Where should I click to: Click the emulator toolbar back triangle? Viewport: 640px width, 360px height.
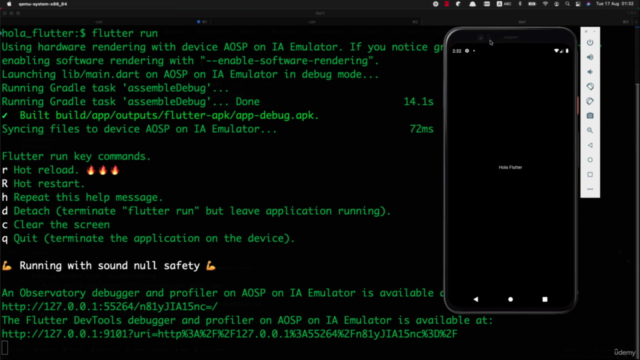pos(590,145)
